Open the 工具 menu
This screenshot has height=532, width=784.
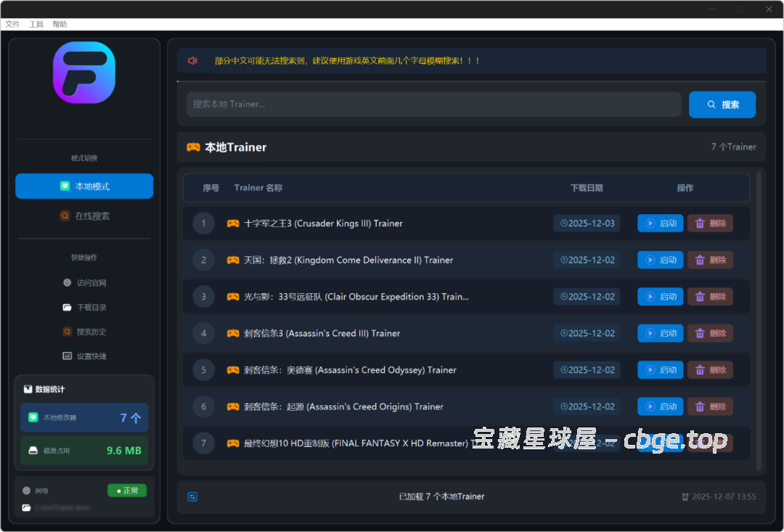[36, 25]
